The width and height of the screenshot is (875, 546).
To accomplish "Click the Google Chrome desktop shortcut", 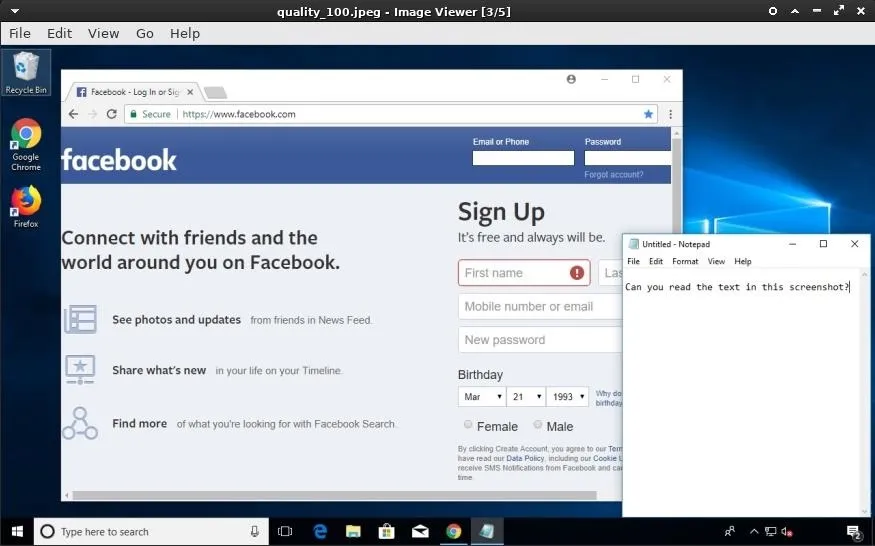I will click(26, 145).
